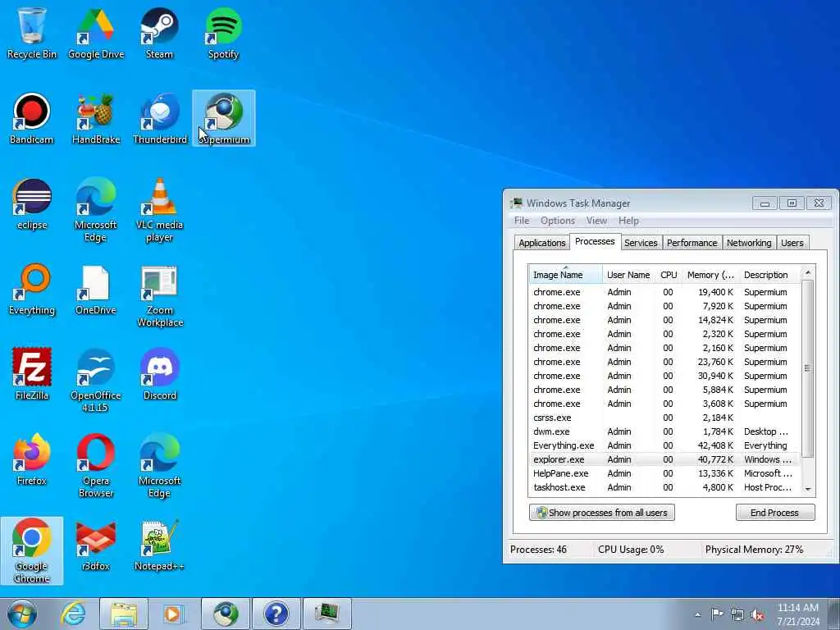
Task: Select the HelpPane.exe process row
Action: [x=664, y=473]
